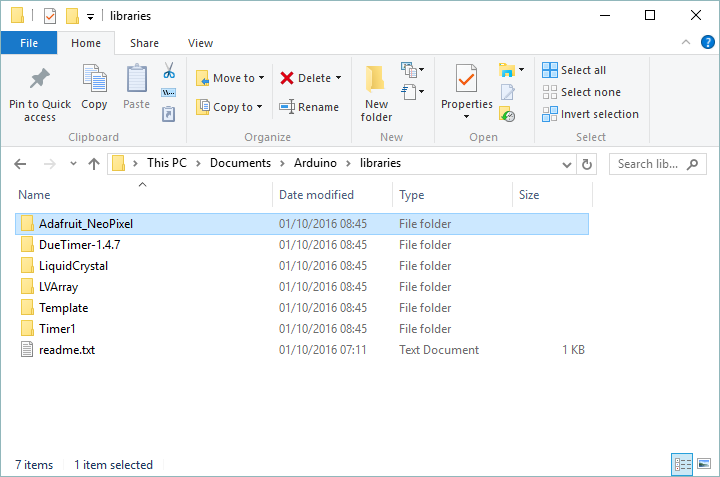Image resolution: width=720 pixels, height=477 pixels.
Task: Expand the Delete options arrow
Action: click(338, 78)
